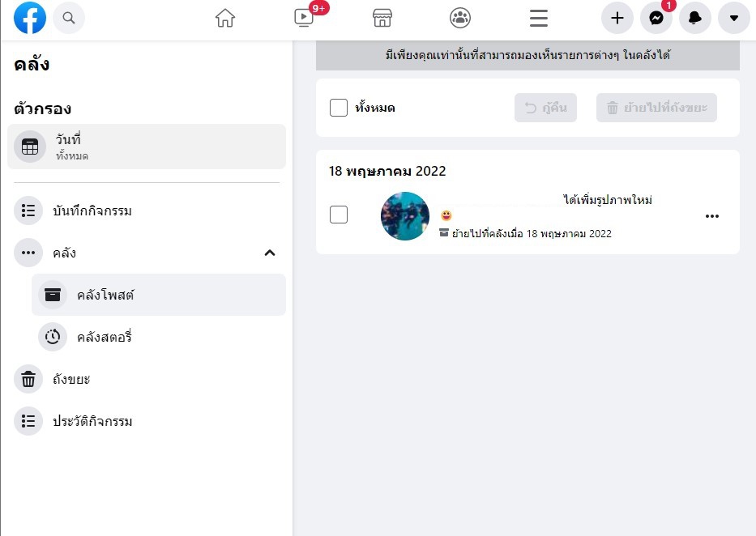The height and width of the screenshot is (536, 756).
Task: Click the ตัวกรอง filter heading
Action: coord(42,108)
